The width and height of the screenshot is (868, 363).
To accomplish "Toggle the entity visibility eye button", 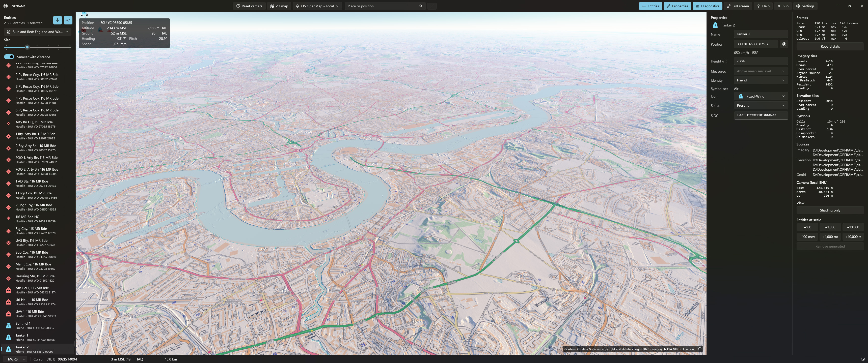I will (68, 20).
